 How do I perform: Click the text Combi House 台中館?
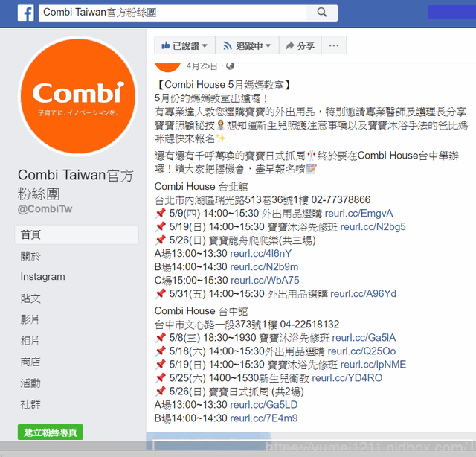pos(201,311)
